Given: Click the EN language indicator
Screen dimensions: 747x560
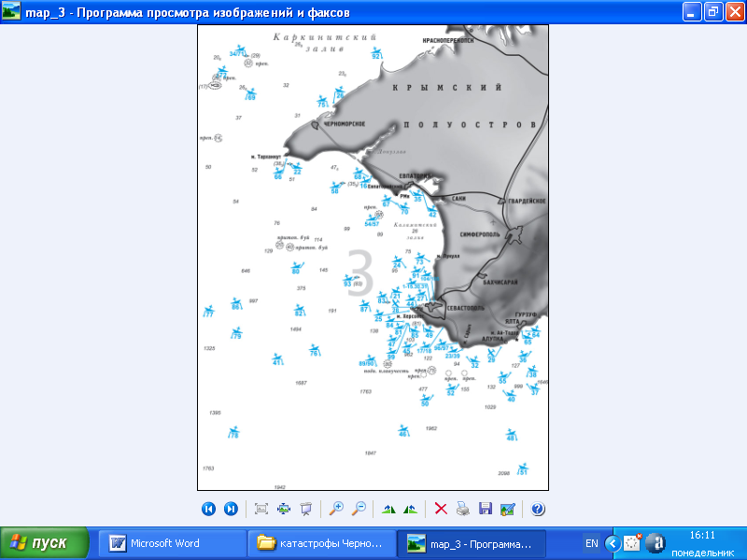Looking at the screenshot, I should [592, 543].
